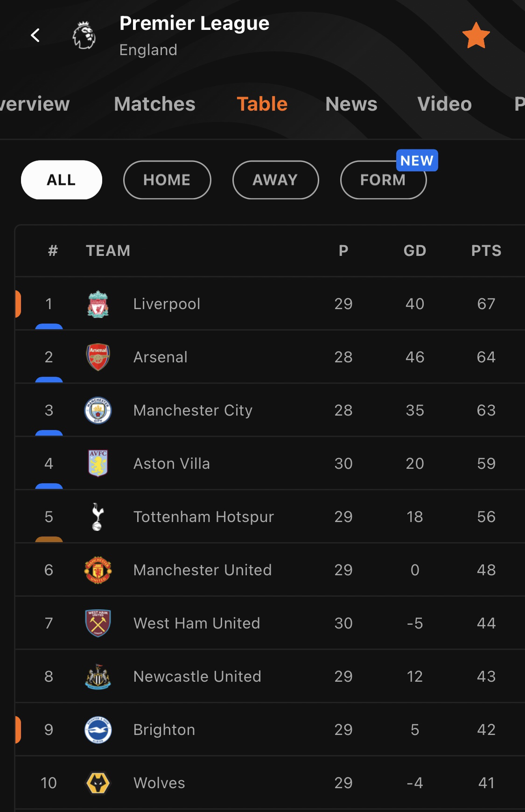Open Liverpool via its club crest
The height and width of the screenshot is (812, 525).
[98, 304]
